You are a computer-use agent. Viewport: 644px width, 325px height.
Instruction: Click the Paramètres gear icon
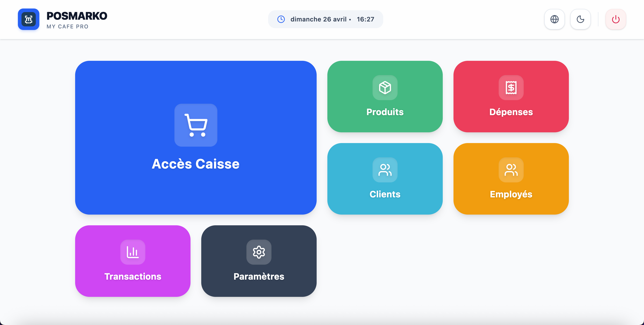(259, 252)
